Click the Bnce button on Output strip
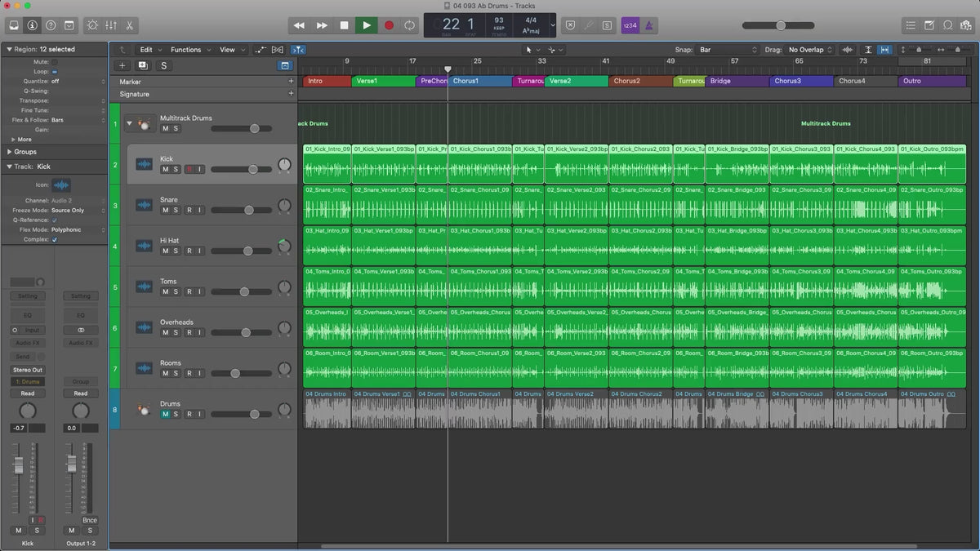Viewport: 980px width, 551px height. [x=90, y=520]
